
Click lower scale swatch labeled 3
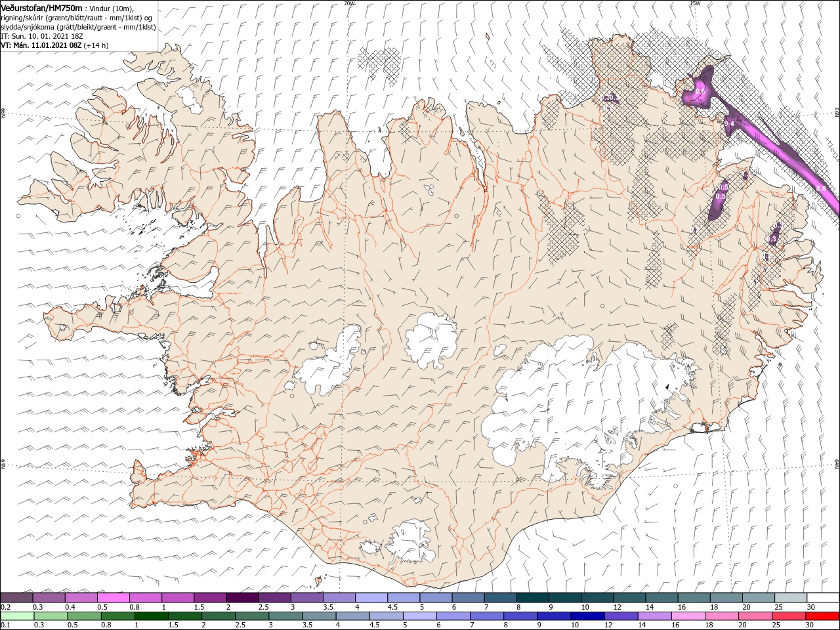(x=285, y=616)
